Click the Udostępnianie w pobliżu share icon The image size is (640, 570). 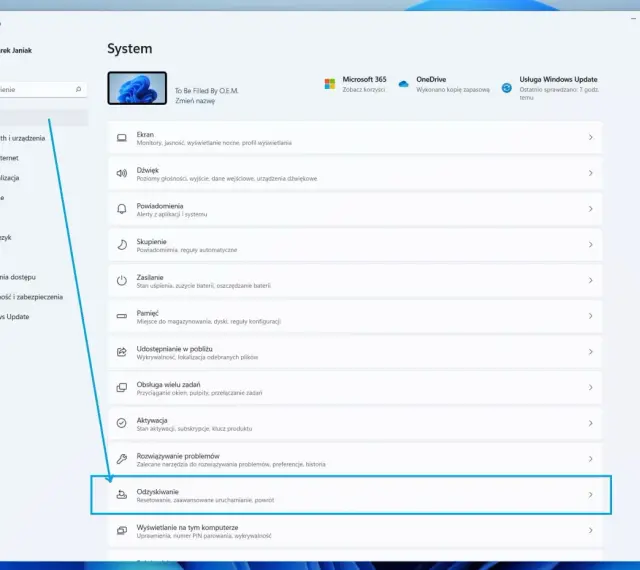pyautogui.click(x=122, y=352)
